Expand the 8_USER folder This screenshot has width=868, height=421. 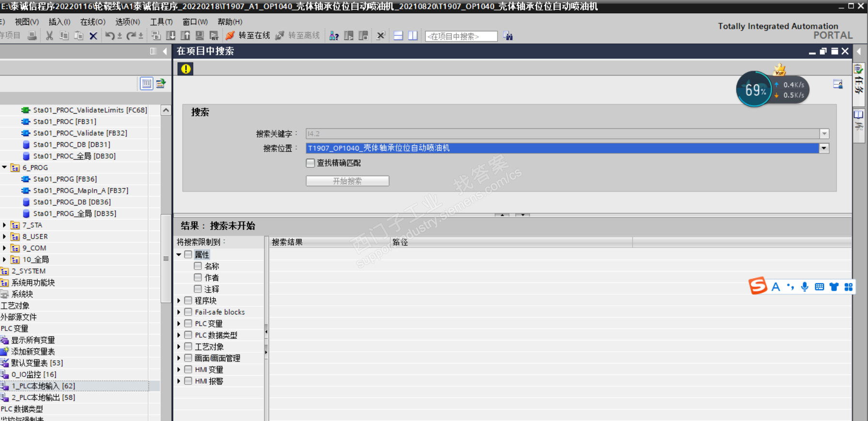tap(5, 237)
